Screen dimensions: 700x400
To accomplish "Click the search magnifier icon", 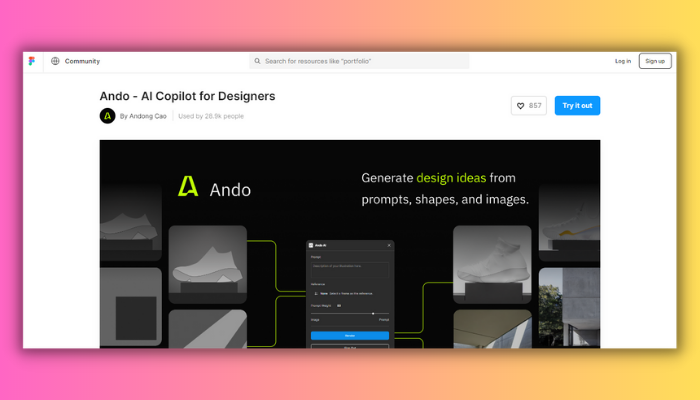I will coord(257,61).
